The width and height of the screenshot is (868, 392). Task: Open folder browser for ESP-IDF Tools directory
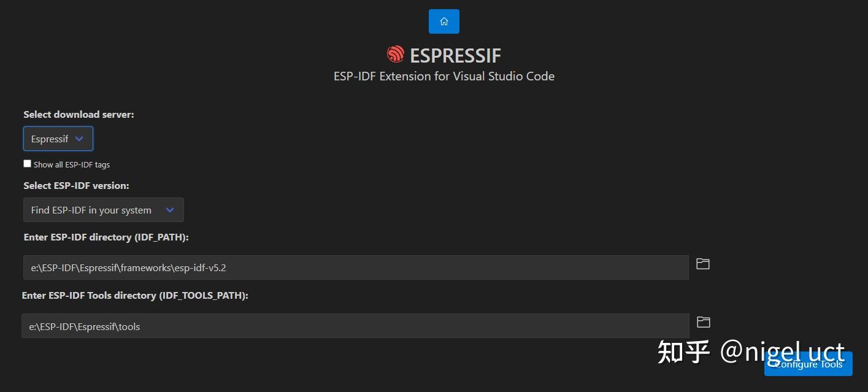point(702,321)
